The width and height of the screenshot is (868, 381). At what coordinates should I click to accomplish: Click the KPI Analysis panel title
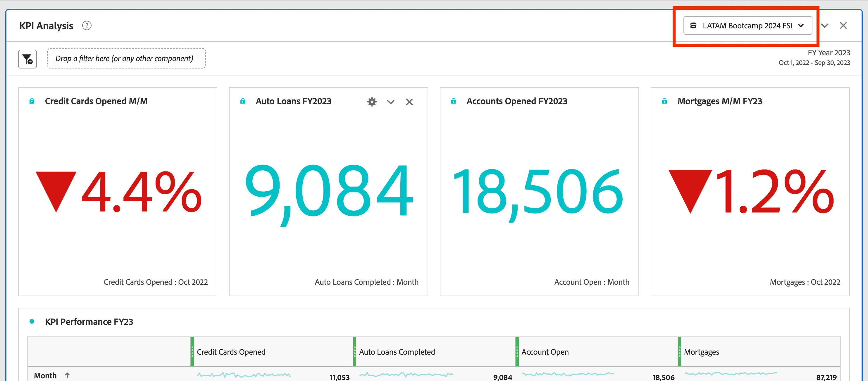tap(46, 26)
